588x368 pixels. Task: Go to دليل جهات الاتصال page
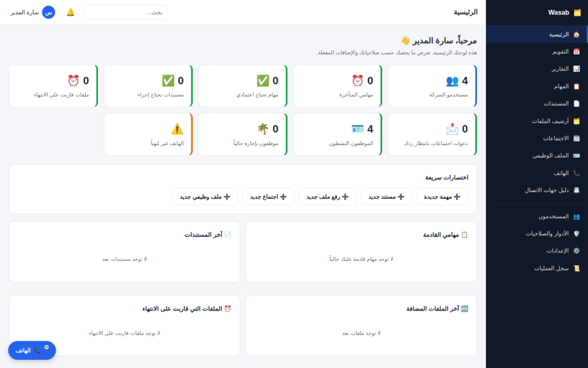click(x=537, y=190)
